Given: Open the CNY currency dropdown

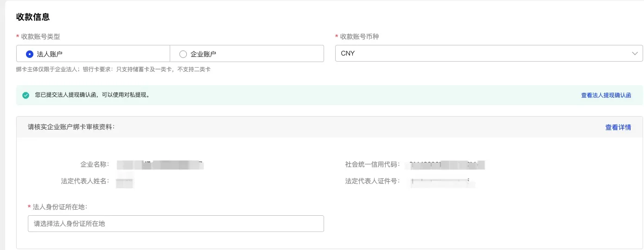Looking at the screenshot, I should pos(482,53).
